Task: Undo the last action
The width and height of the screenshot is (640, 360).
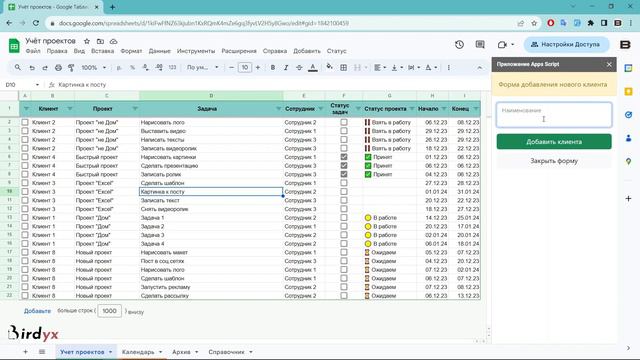Action: pyautogui.click(x=31, y=67)
